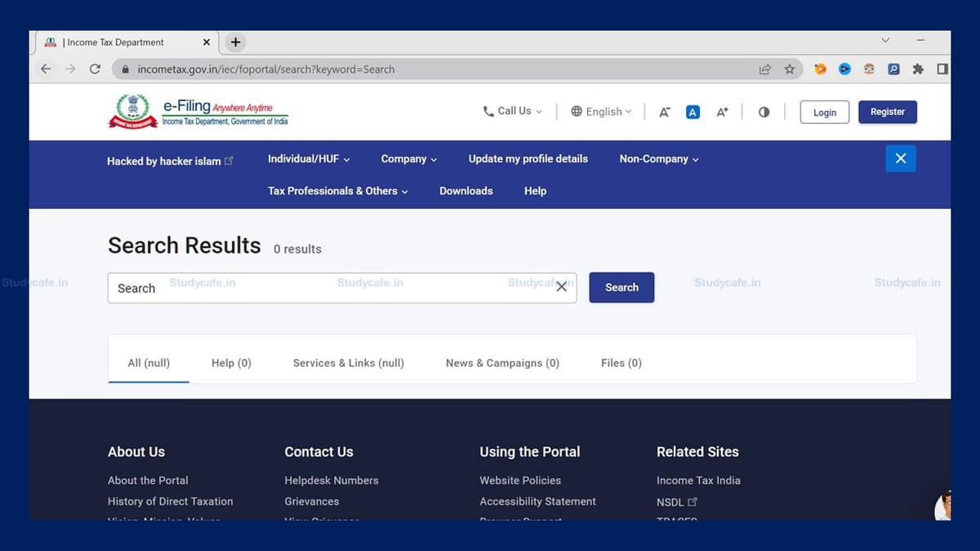
Task: Open the browser extensions puzzle icon
Action: click(x=918, y=69)
